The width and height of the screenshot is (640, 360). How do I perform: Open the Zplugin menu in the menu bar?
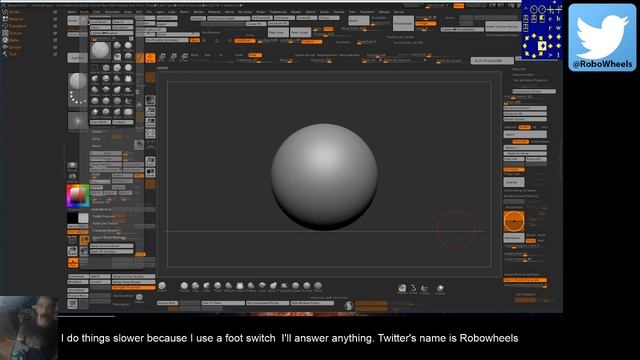[384, 12]
